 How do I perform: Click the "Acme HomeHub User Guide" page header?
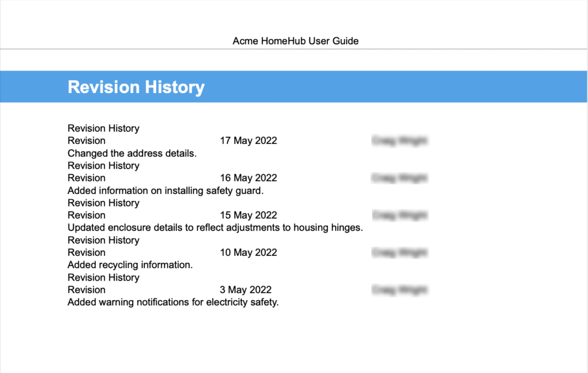(x=295, y=41)
